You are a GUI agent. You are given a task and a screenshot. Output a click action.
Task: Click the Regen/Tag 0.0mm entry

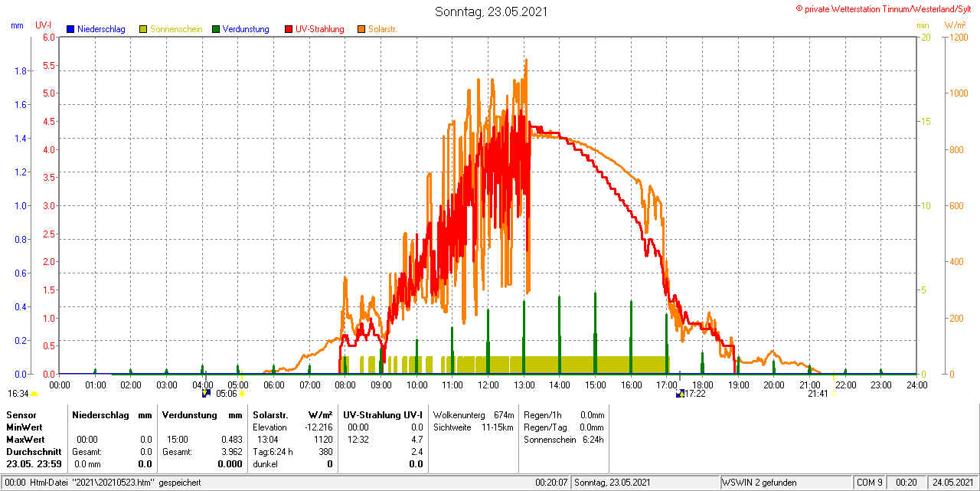click(x=564, y=427)
